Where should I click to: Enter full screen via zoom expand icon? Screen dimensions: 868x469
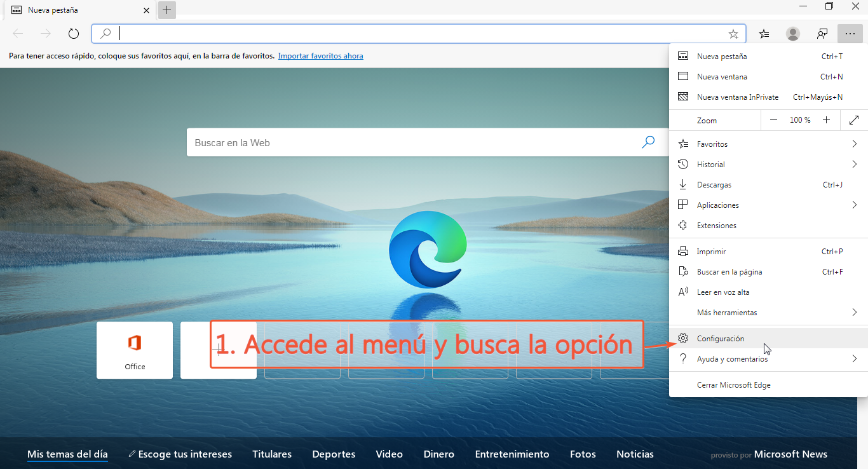pyautogui.click(x=854, y=120)
